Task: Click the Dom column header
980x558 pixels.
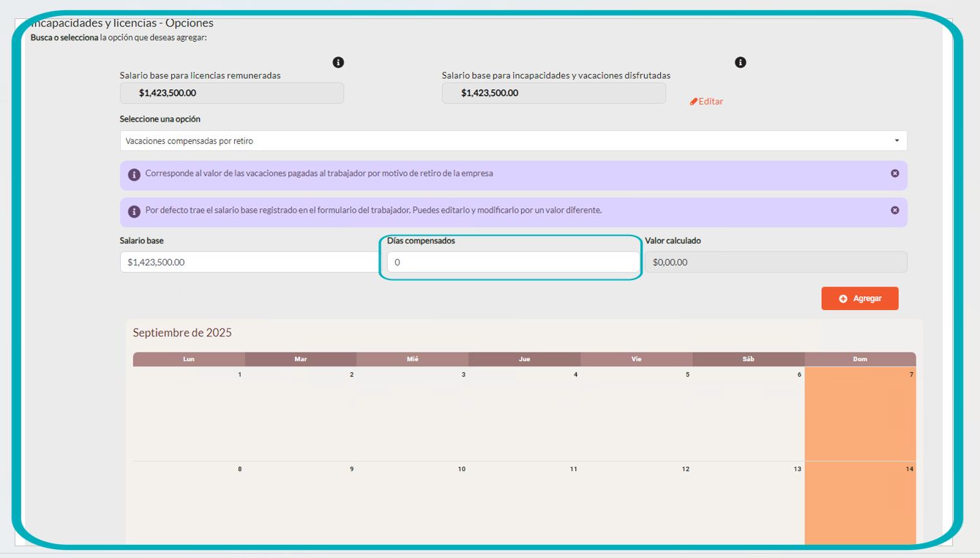Action: [x=860, y=359]
